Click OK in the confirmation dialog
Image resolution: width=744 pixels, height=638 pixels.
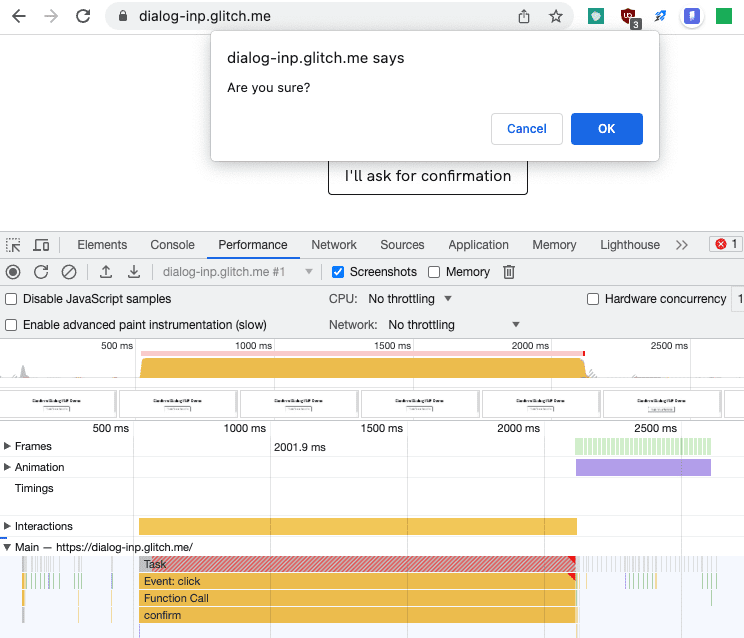(x=606, y=129)
